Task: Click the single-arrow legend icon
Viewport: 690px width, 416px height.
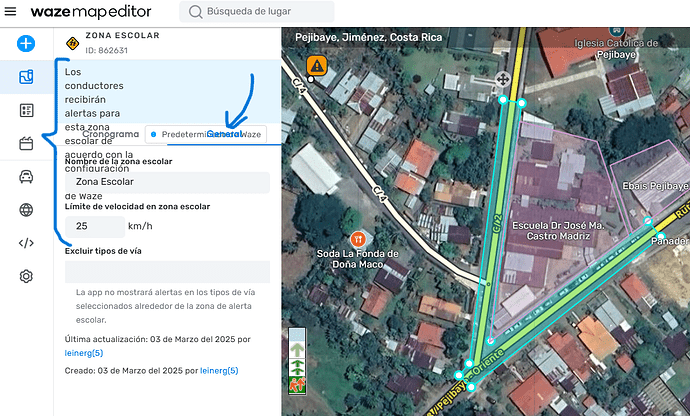Action: pos(297,350)
